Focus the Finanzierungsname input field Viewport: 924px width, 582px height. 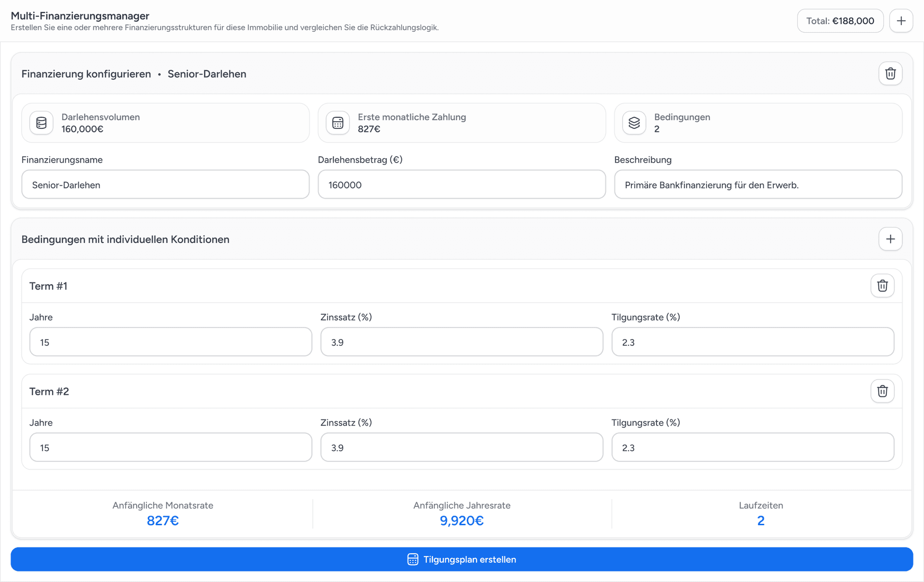pyautogui.click(x=165, y=185)
